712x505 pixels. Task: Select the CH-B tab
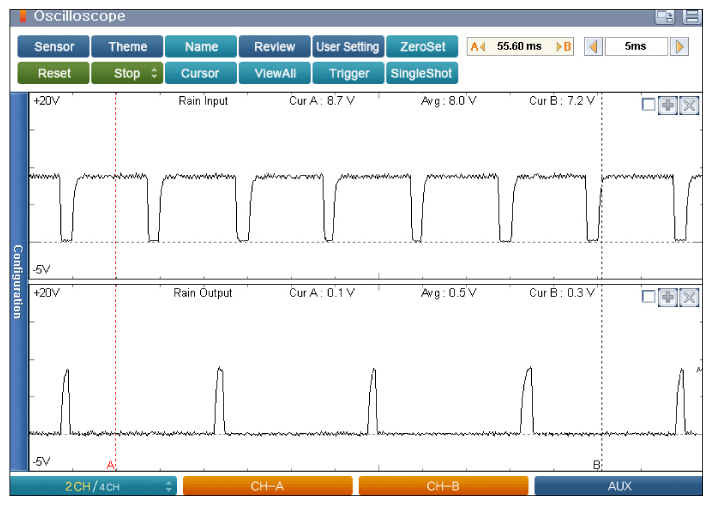443,486
